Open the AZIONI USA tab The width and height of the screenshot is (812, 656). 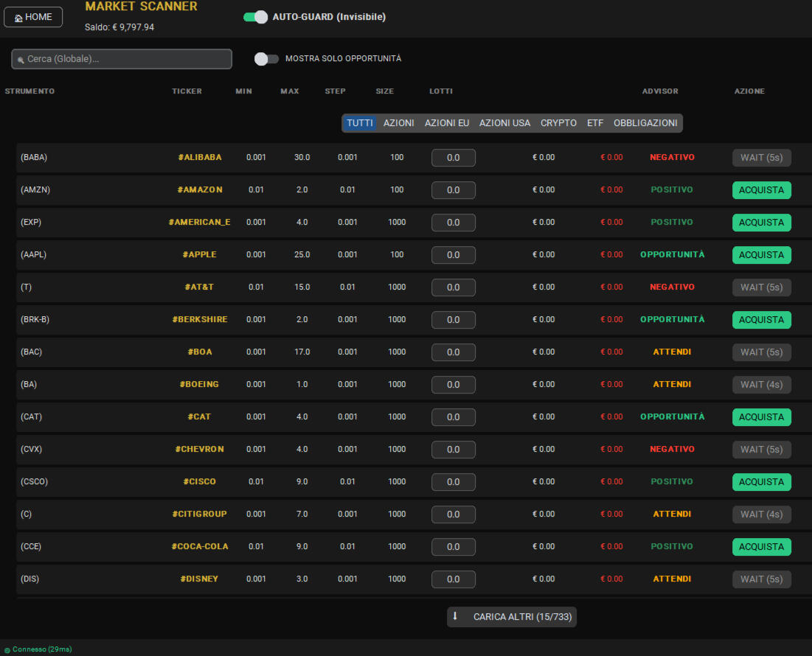[504, 123]
